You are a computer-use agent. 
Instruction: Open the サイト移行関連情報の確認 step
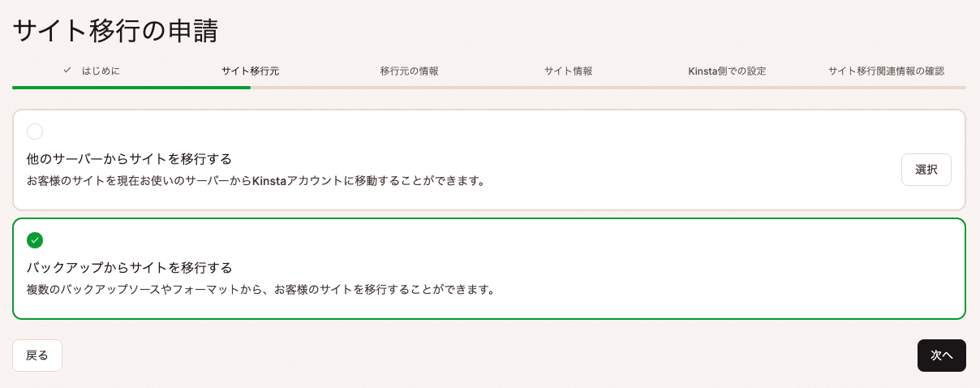(x=886, y=71)
